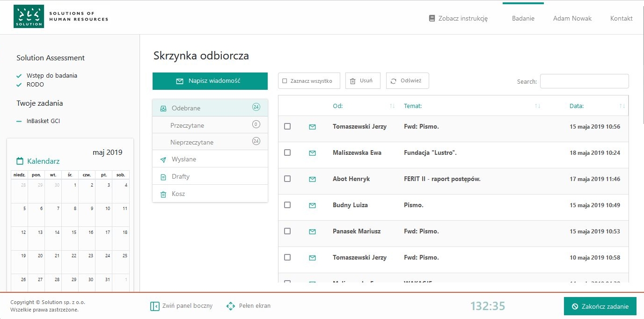Sort messages by the Od sender column
Viewport: 644px width, 319px height.
(392, 106)
